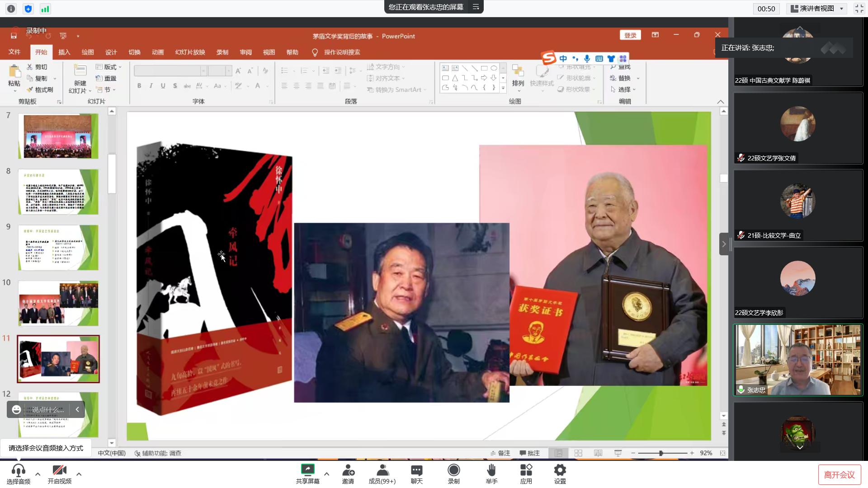This screenshot has width=868, height=488.
Task: Open the share screen button
Action: click(307, 470)
